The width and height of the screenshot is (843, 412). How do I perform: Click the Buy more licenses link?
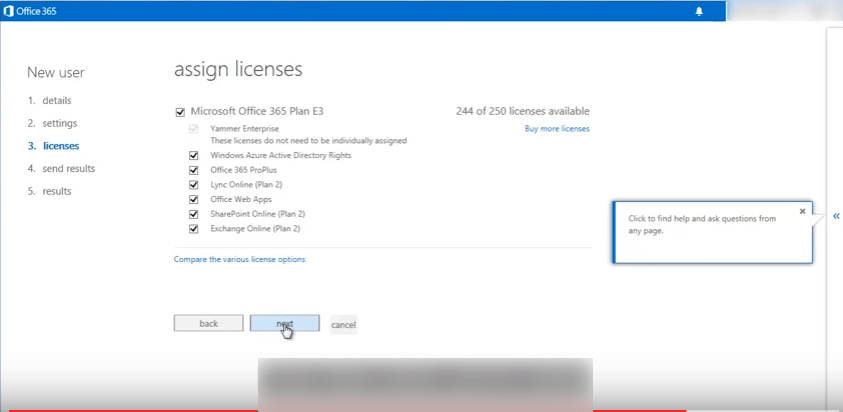point(557,129)
